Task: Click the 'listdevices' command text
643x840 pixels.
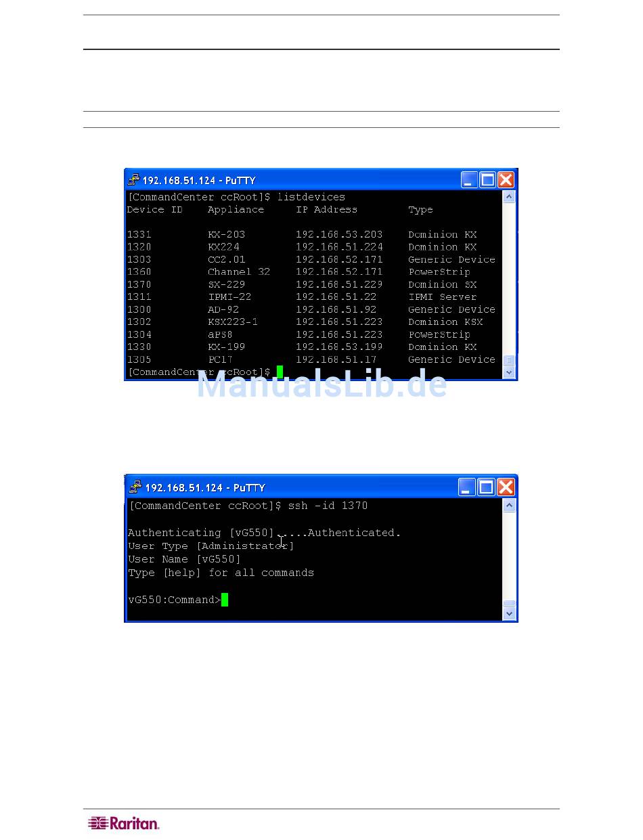Action: point(311,197)
